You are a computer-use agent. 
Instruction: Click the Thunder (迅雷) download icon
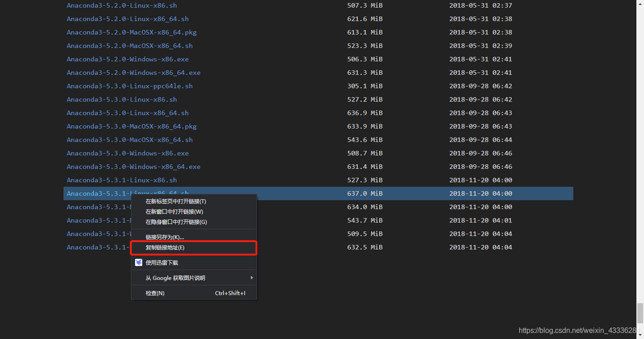coord(139,262)
